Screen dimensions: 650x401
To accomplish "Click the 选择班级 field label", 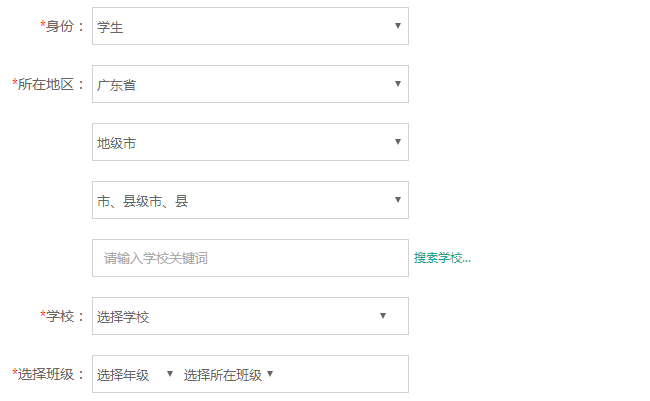I will tap(48, 375).
